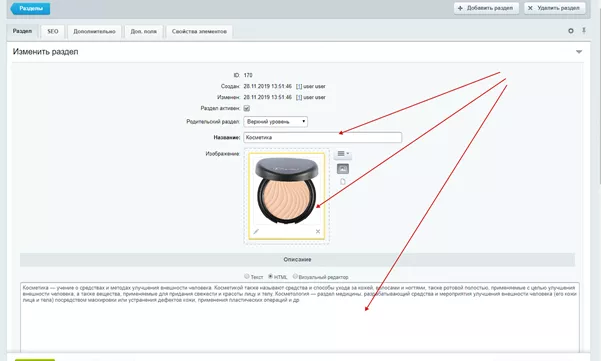Remove image with the X icon
This screenshot has width=601, height=361.
click(x=318, y=231)
